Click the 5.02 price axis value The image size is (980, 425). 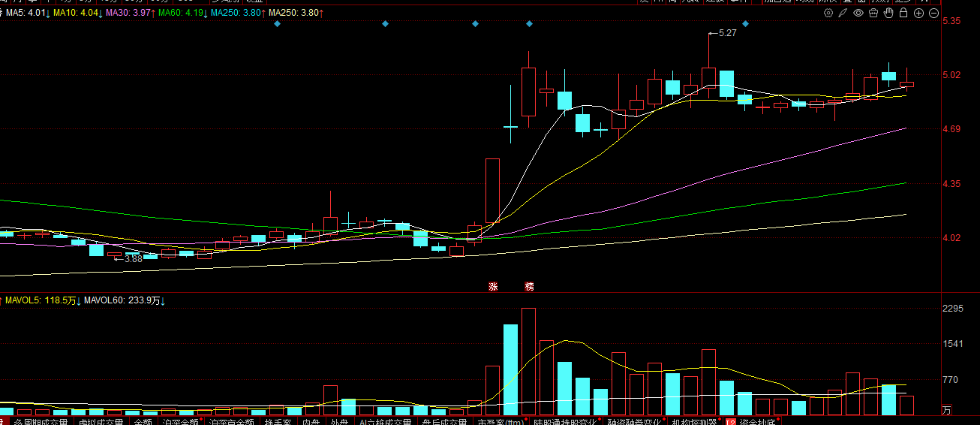[x=951, y=74]
